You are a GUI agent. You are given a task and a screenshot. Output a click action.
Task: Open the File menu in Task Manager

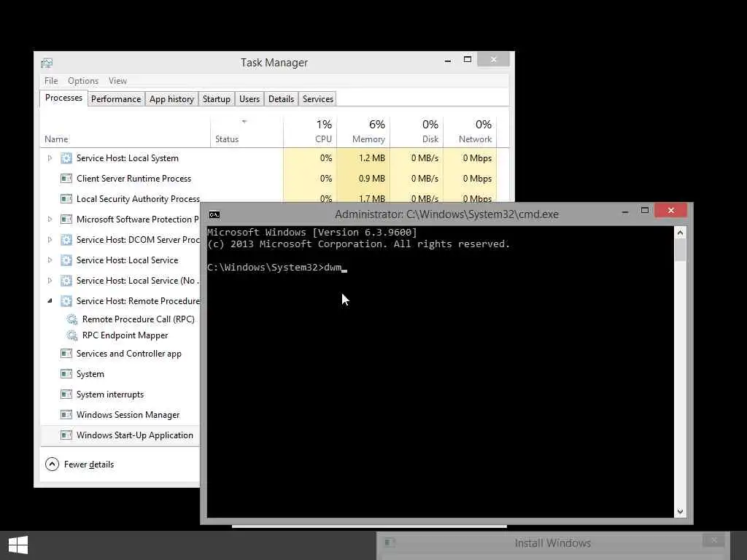click(51, 81)
